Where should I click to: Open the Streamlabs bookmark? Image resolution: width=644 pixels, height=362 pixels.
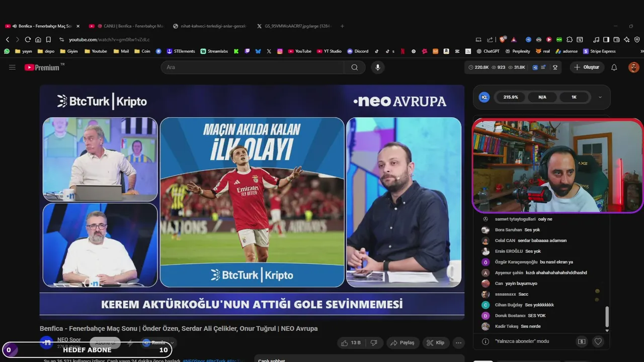click(x=214, y=51)
